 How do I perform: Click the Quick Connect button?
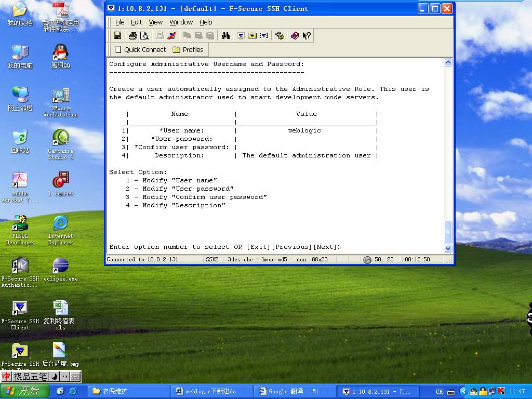(x=140, y=50)
